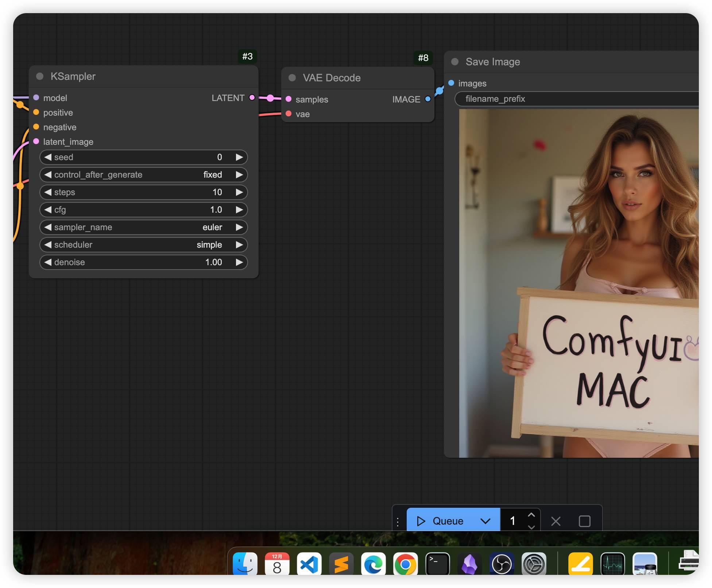Launch OBS Studio from the dock

pyautogui.click(x=502, y=564)
